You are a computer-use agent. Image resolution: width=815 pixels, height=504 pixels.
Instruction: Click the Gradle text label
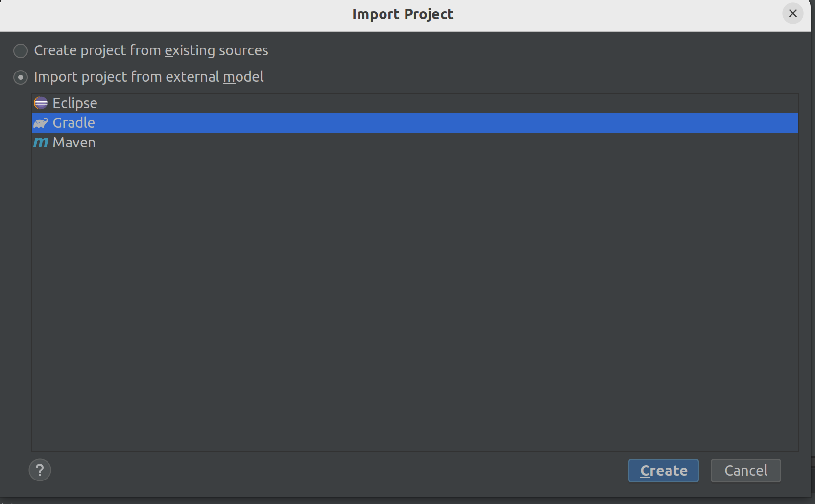(x=73, y=123)
